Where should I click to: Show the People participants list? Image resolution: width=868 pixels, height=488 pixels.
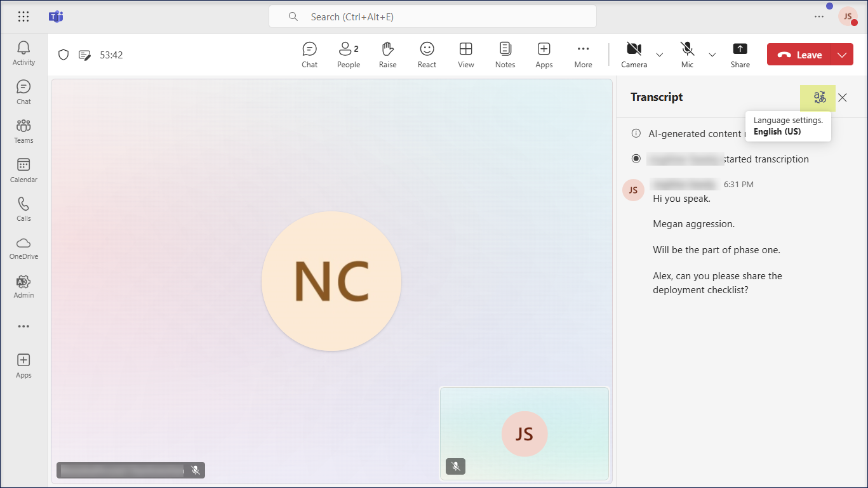[348, 55]
